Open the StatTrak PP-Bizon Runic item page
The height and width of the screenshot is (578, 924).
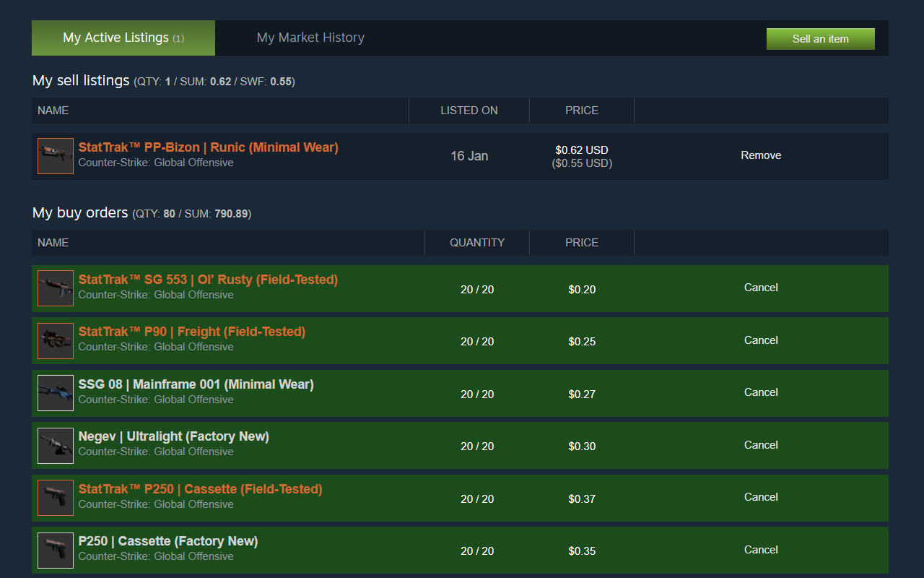coord(208,147)
